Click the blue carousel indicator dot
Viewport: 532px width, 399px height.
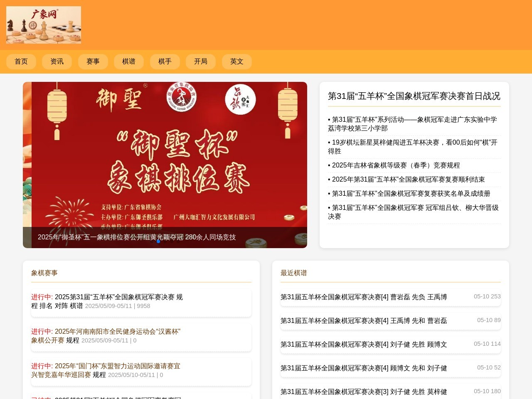158,241
